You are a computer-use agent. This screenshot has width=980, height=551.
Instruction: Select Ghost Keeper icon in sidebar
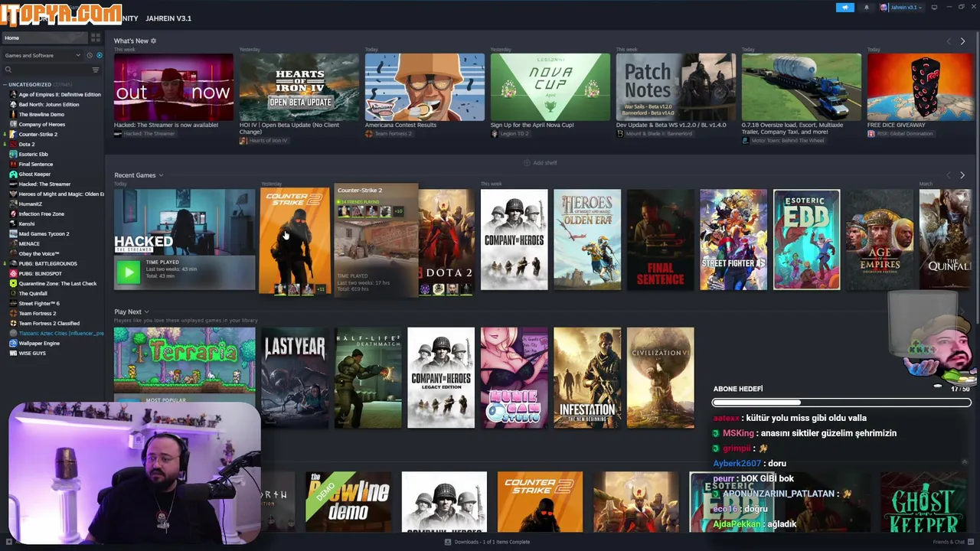tap(13, 174)
